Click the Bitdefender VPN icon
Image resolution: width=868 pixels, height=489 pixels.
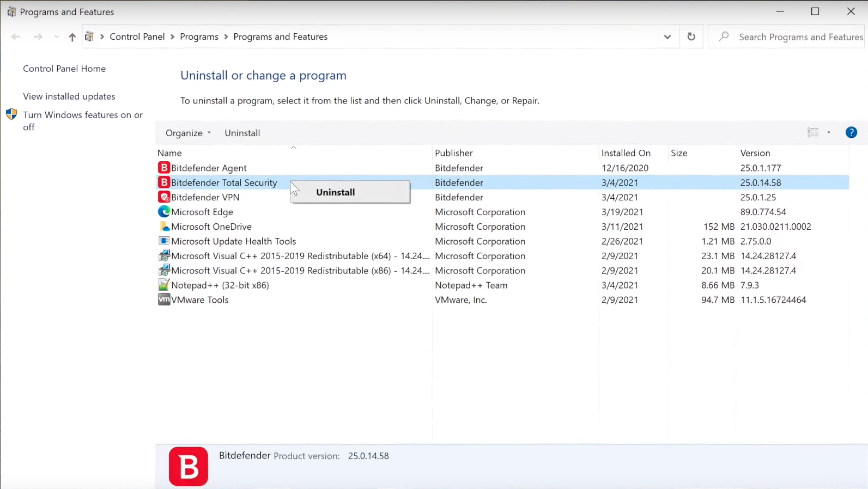tap(163, 197)
